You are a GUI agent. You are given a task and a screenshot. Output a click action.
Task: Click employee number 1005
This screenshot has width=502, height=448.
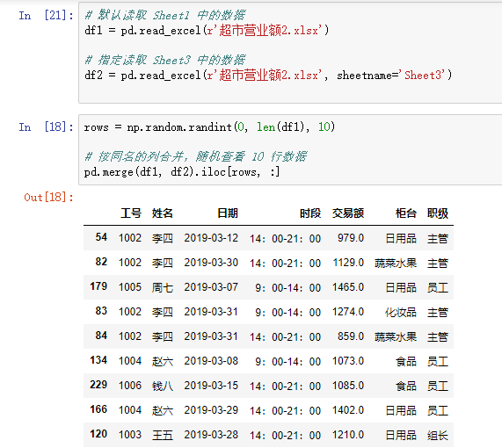[x=130, y=287]
